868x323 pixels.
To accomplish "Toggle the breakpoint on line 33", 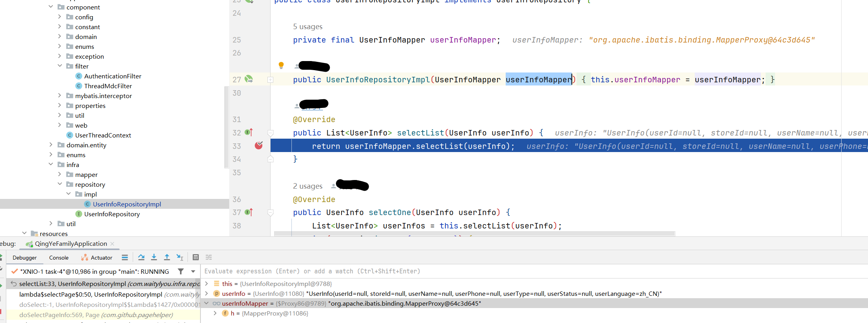I will (x=259, y=146).
